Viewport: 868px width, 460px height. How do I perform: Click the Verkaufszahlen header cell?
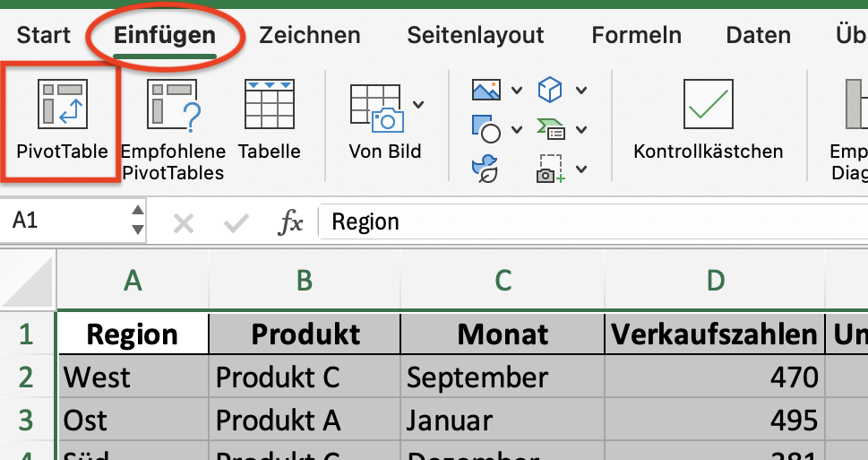[x=715, y=334]
